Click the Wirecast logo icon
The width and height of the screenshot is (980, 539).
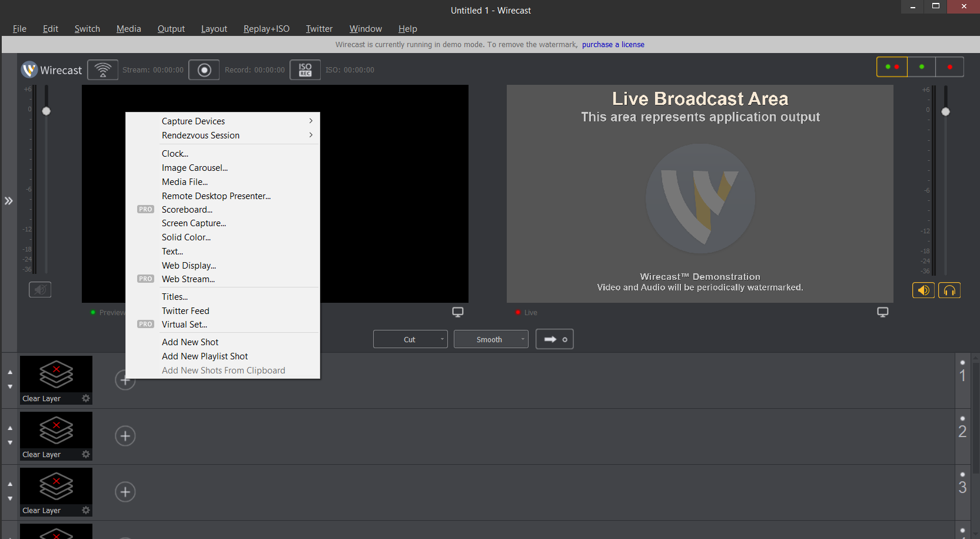tap(29, 70)
